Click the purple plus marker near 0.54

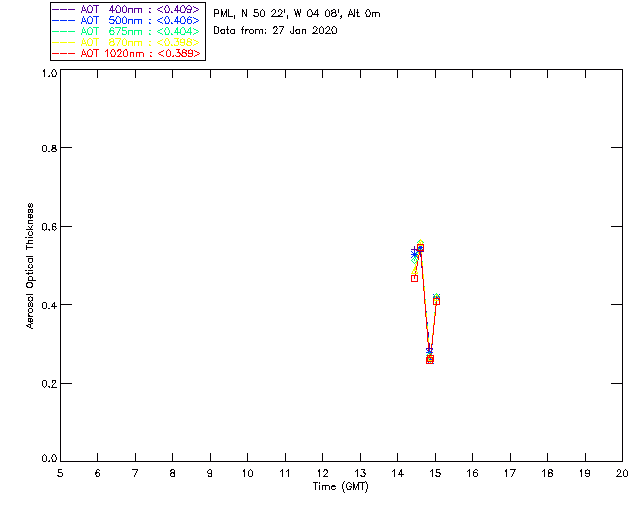[x=414, y=250]
